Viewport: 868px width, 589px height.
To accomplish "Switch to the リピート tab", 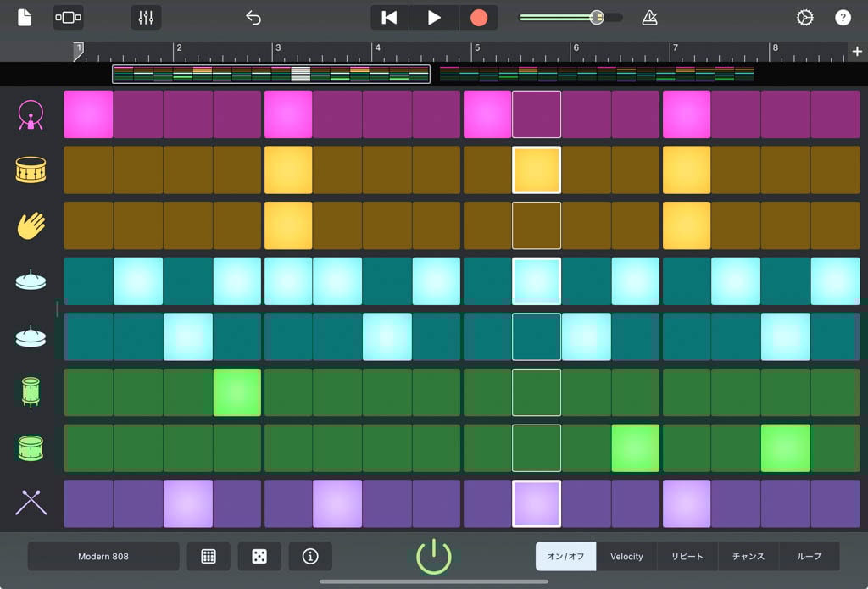I will tap(687, 557).
